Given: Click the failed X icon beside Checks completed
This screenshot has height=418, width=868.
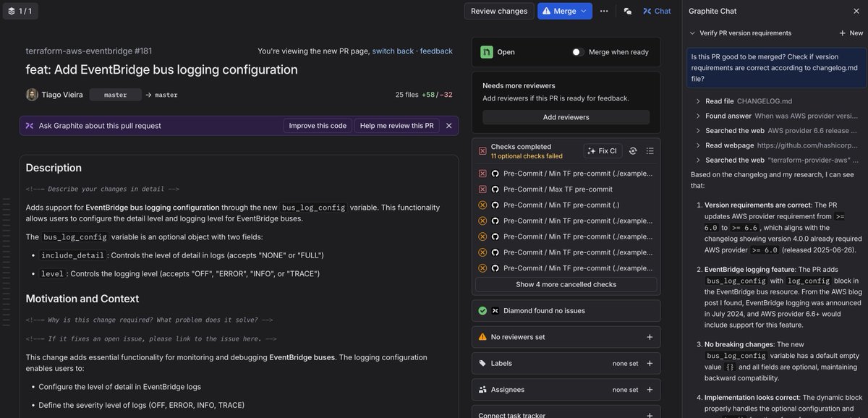Looking at the screenshot, I should (x=482, y=150).
